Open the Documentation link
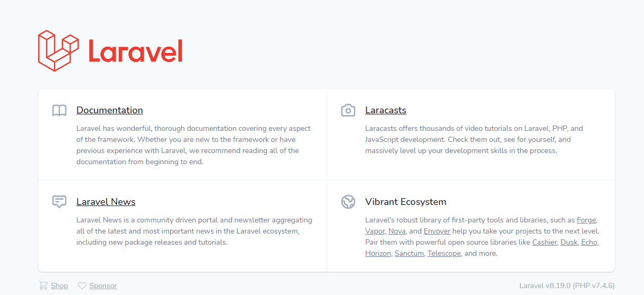Image resolution: width=644 pixels, height=295 pixels. pos(110,110)
